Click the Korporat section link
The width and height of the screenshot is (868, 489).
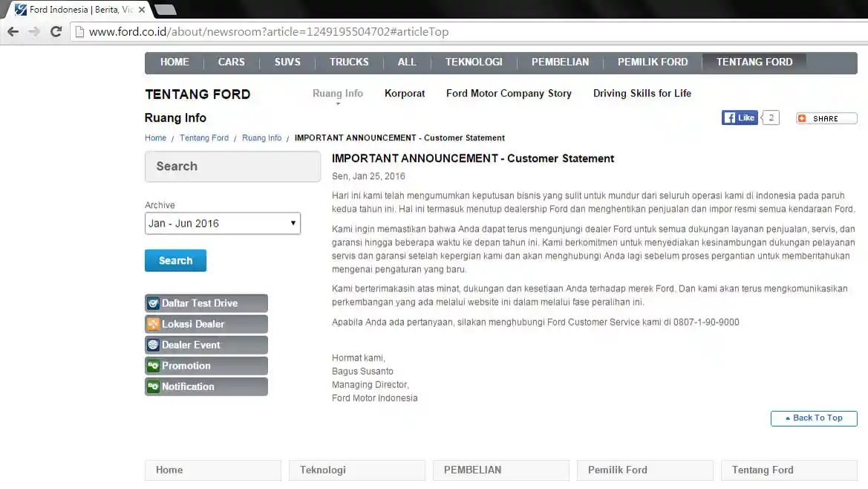405,93
